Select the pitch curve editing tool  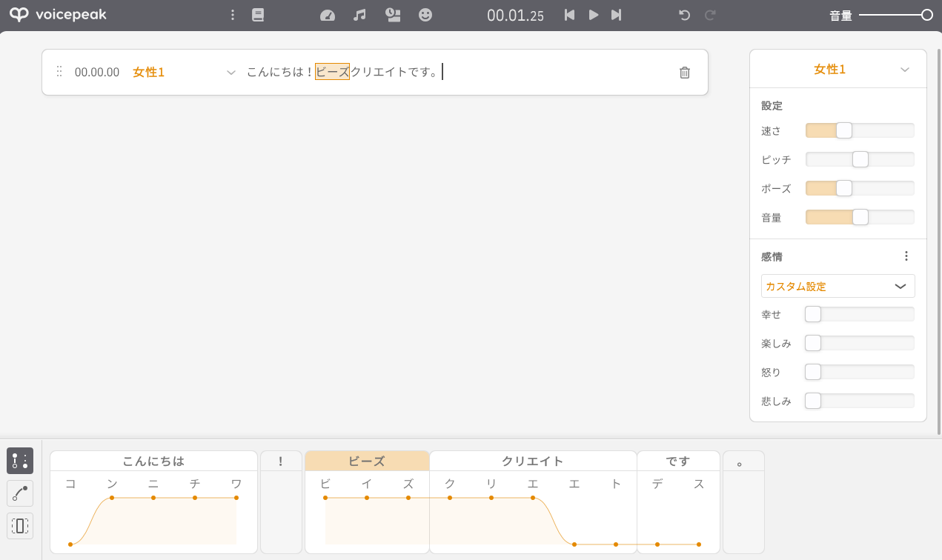click(x=20, y=493)
